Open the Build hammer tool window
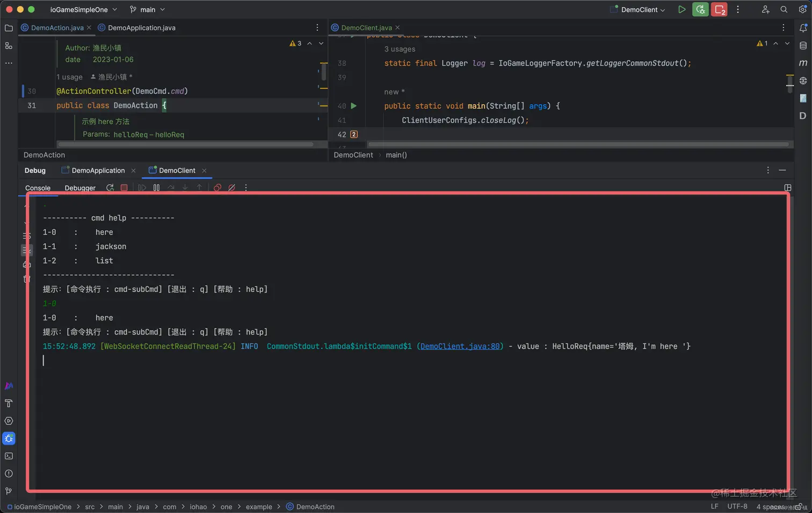This screenshot has height=513, width=812. tap(9, 404)
